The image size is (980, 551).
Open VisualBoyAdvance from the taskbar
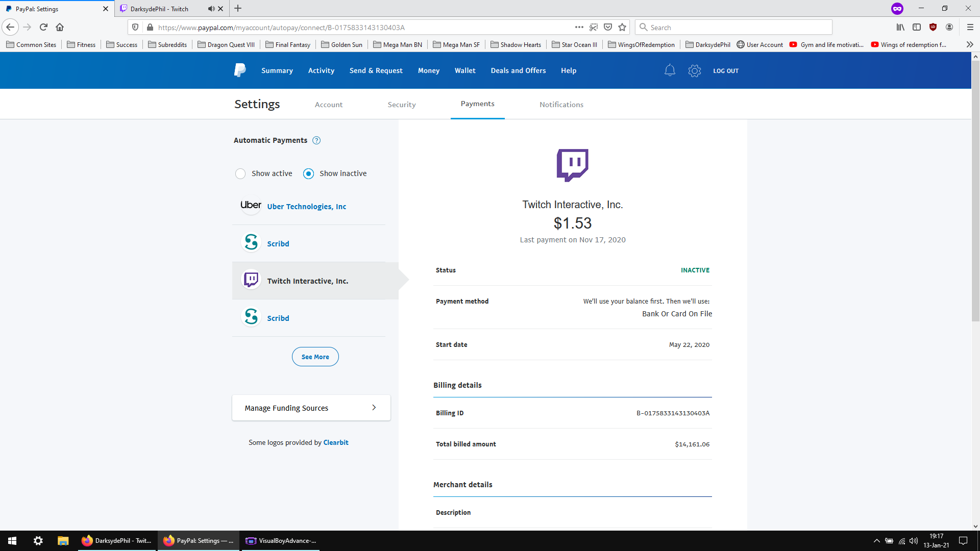click(280, 541)
